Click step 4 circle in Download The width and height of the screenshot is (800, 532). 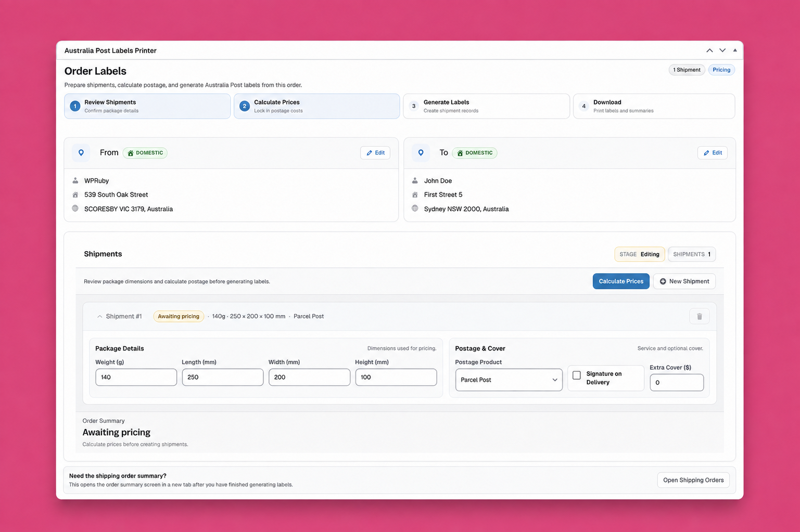pyautogui.click(x=584, y=106)
